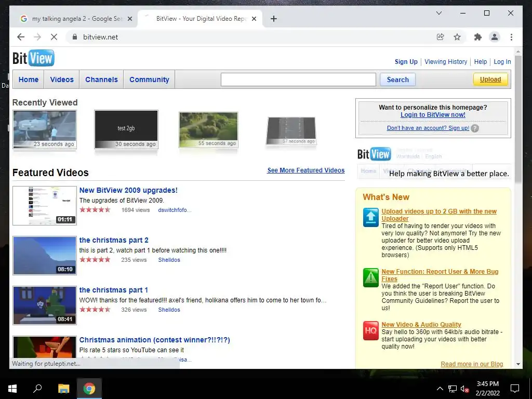The width and height of the screenshot is (532, 399).
Task: Open Windows Start menu
Action: [12, 389]
